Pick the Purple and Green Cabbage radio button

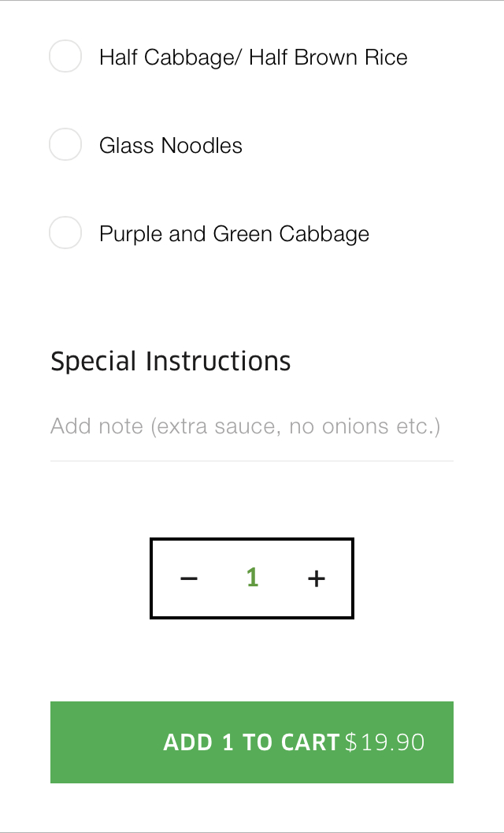point(65,233)
